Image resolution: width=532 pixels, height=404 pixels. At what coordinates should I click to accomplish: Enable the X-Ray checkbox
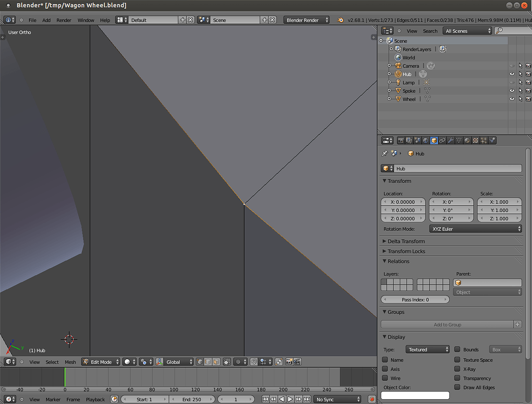tap(457, 369)
